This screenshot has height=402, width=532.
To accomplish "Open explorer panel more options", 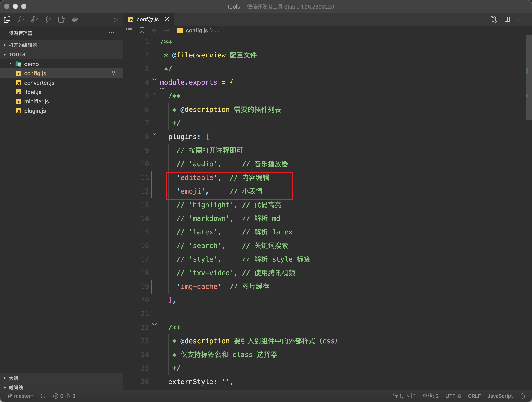I will (111, 33).
